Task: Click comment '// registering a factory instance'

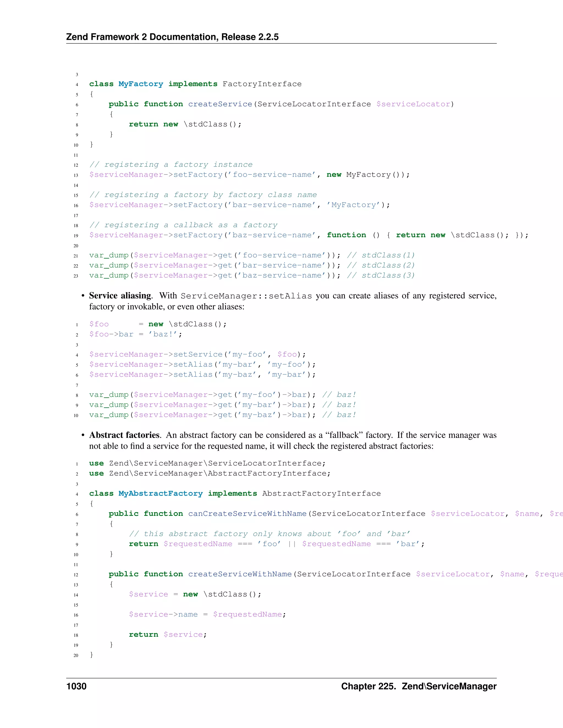Action: (171, 165)
